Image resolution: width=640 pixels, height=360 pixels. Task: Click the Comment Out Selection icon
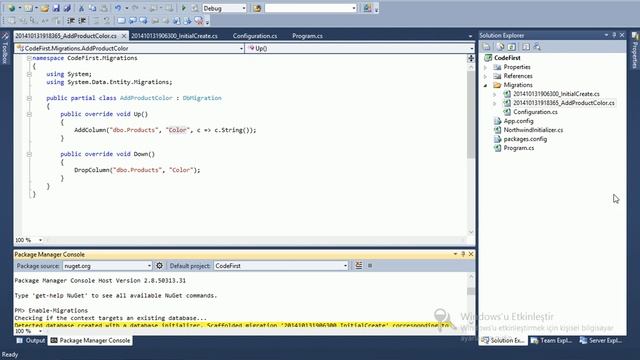96,20
